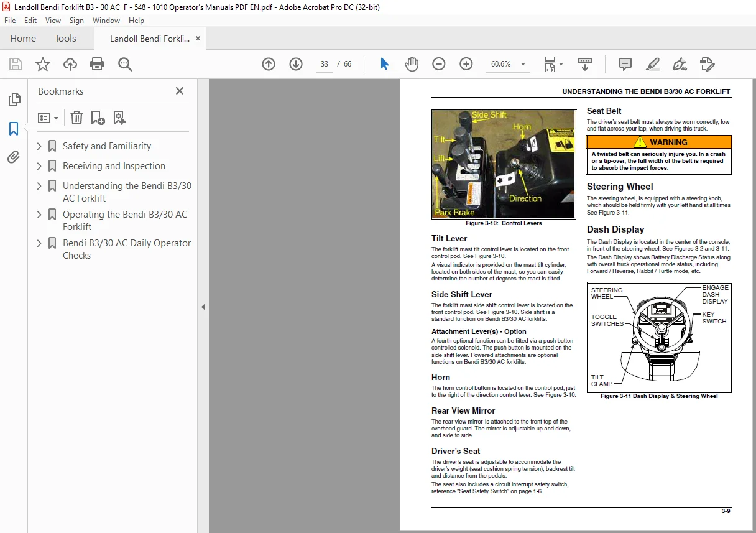Image resolution: width=756 pixels, height=533 pixels.
Task: Click the scrolling mode keyboard icon
Action: tap(585, 64)
